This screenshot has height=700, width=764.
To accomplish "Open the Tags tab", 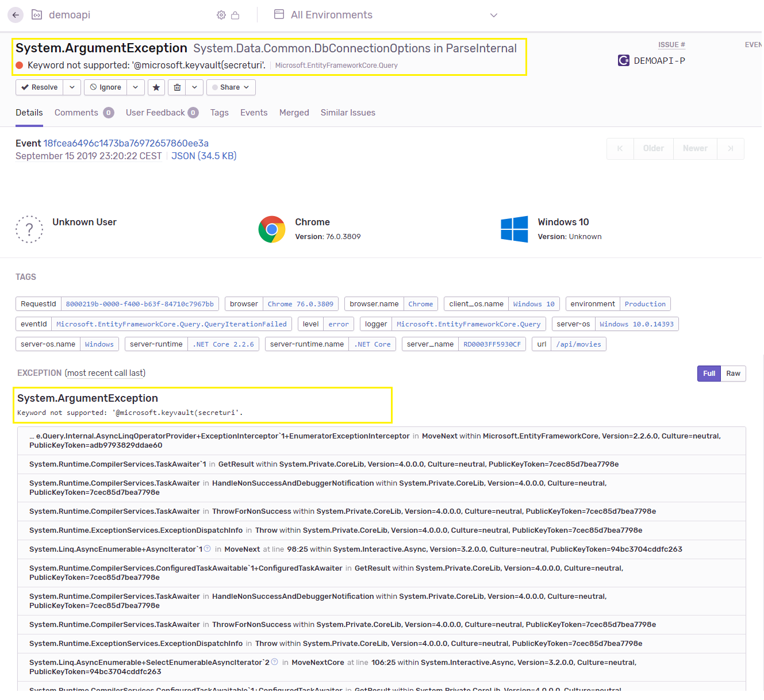I will tap(220, 113).
